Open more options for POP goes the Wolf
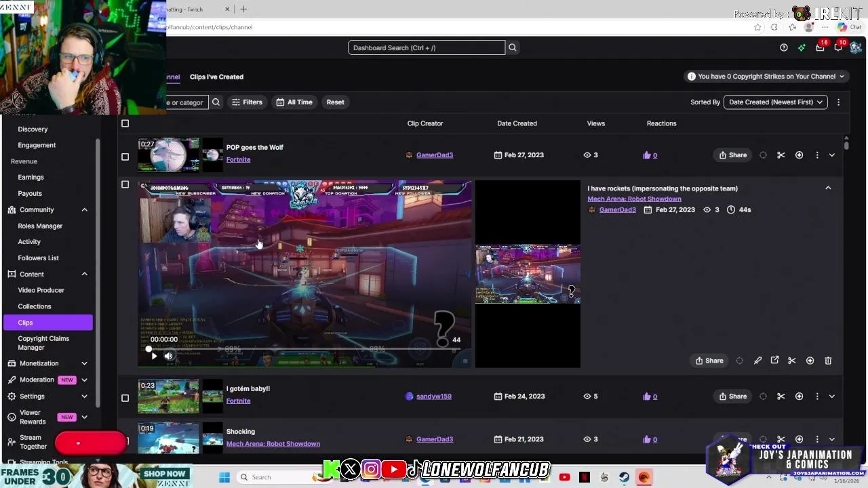This screenshot has height=488, width=868. click(x=817, y=155)
